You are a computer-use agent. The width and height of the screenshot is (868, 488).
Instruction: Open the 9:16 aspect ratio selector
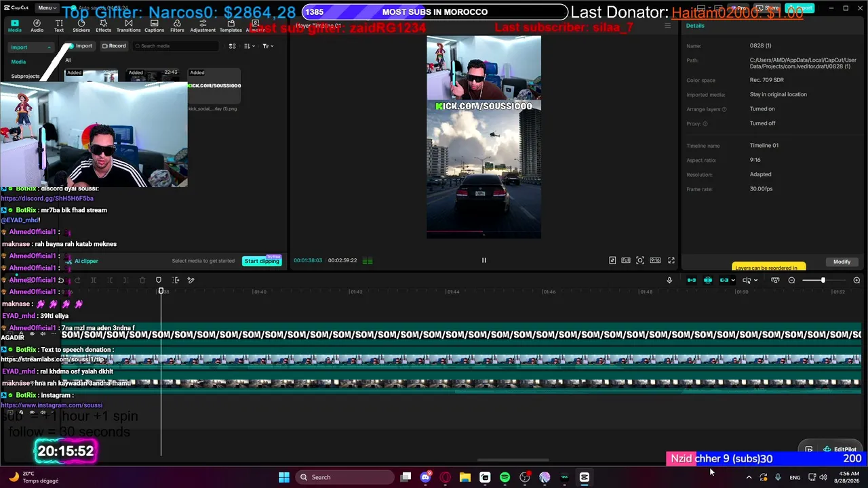point(655,260)
